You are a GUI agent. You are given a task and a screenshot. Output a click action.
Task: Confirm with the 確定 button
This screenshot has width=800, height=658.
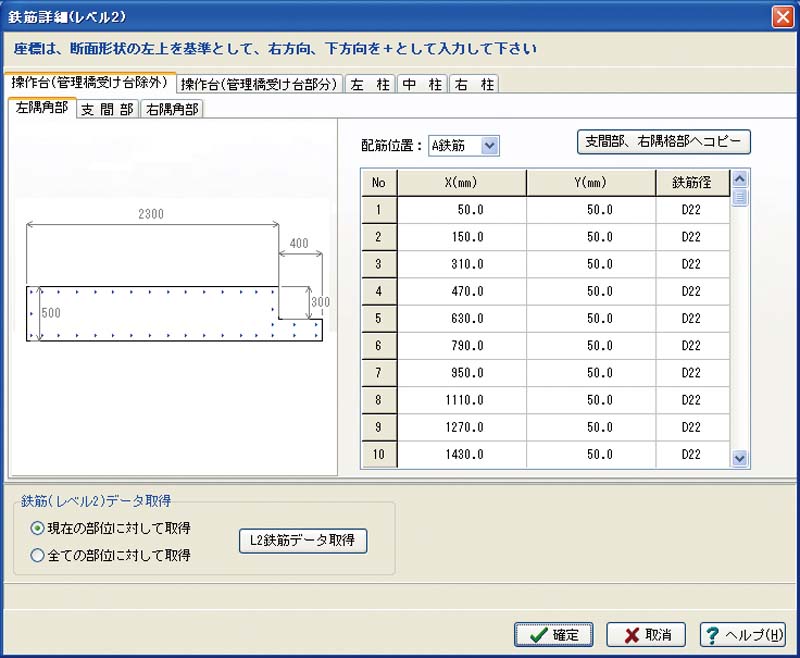(x=554, y=635)
